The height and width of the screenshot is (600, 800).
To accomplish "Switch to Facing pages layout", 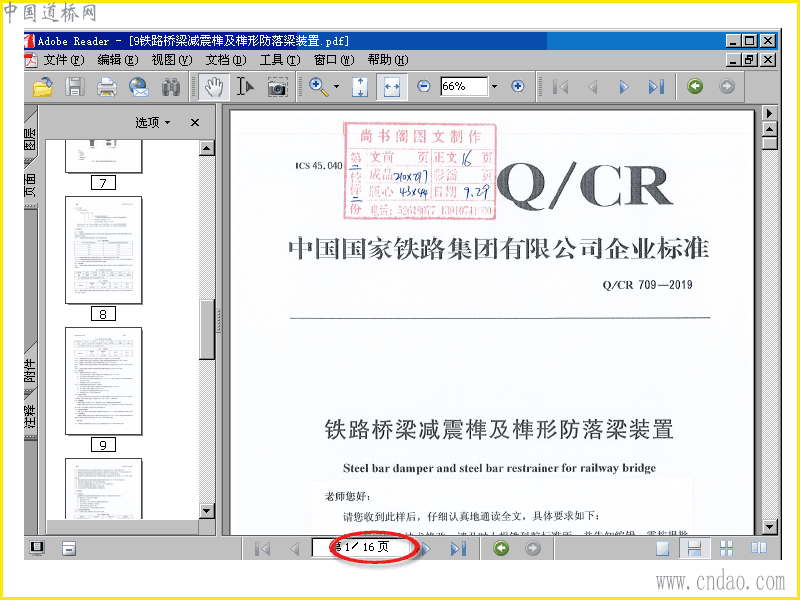I will [x=759, y=548].
